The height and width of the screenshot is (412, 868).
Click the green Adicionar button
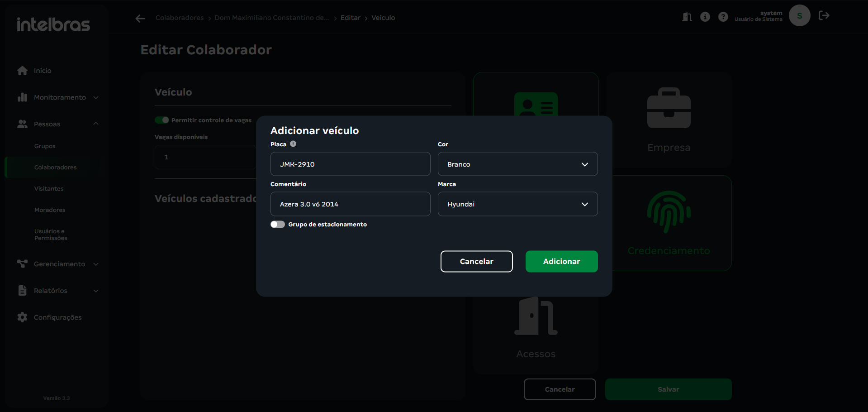(561, 262)
